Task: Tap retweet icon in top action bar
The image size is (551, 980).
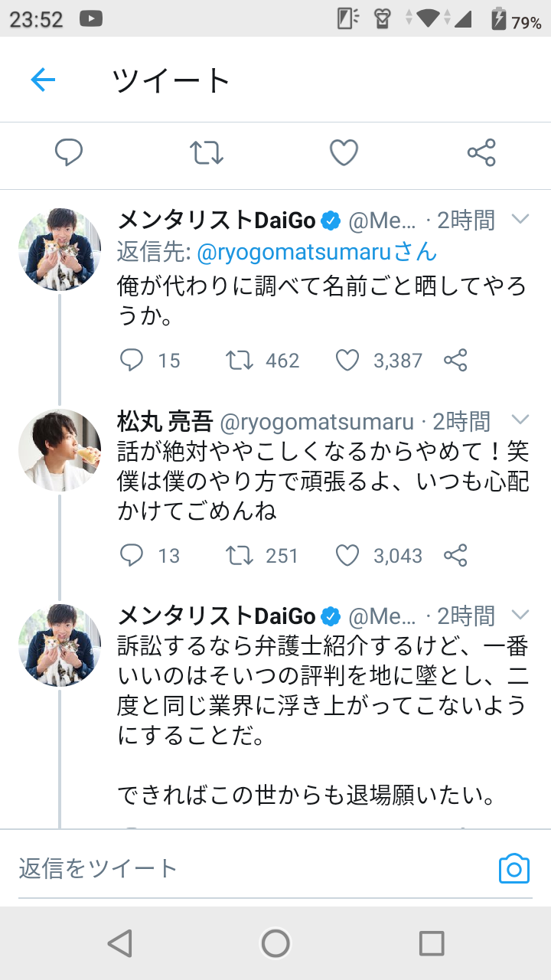Action: coord(207,153)
